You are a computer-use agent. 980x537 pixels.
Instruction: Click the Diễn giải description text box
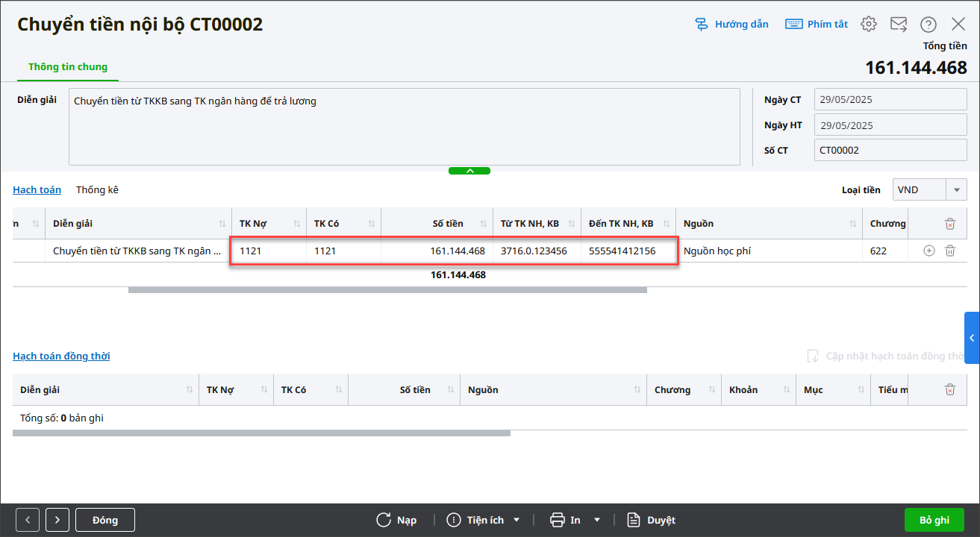click(x=404, y=127)
